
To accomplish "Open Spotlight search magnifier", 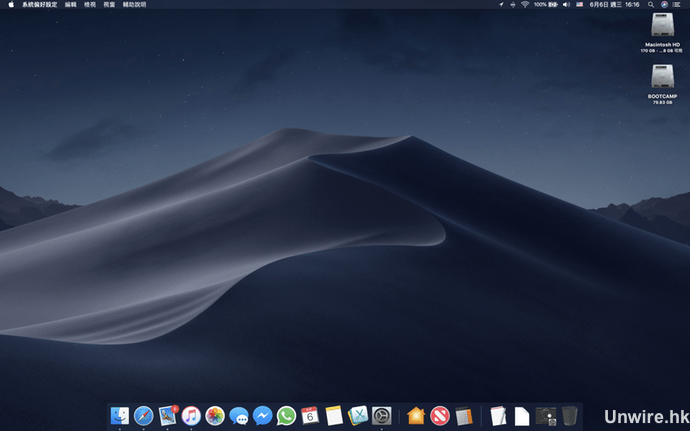I will pos(651,4).
